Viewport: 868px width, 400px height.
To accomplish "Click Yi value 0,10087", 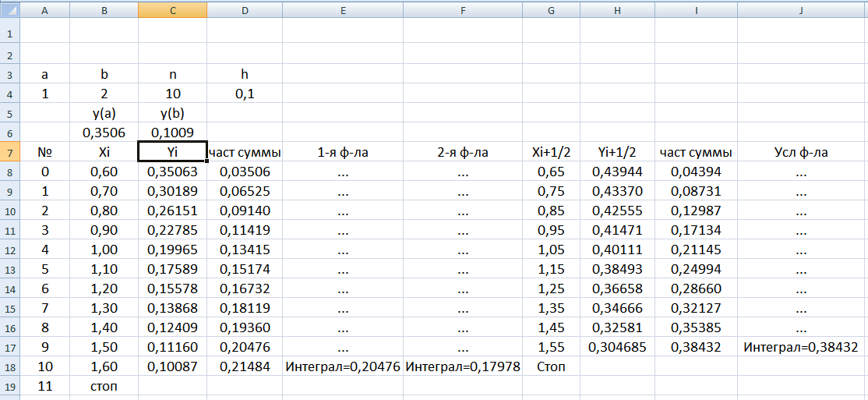I will [173, 366].
